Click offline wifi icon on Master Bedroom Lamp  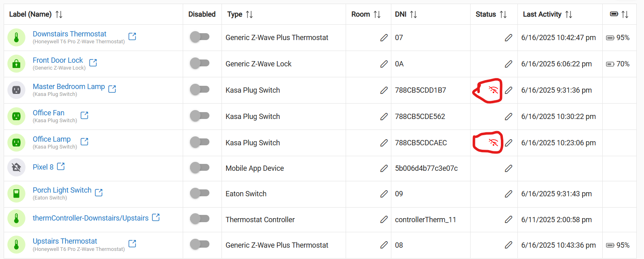click(x=493, y=90)
